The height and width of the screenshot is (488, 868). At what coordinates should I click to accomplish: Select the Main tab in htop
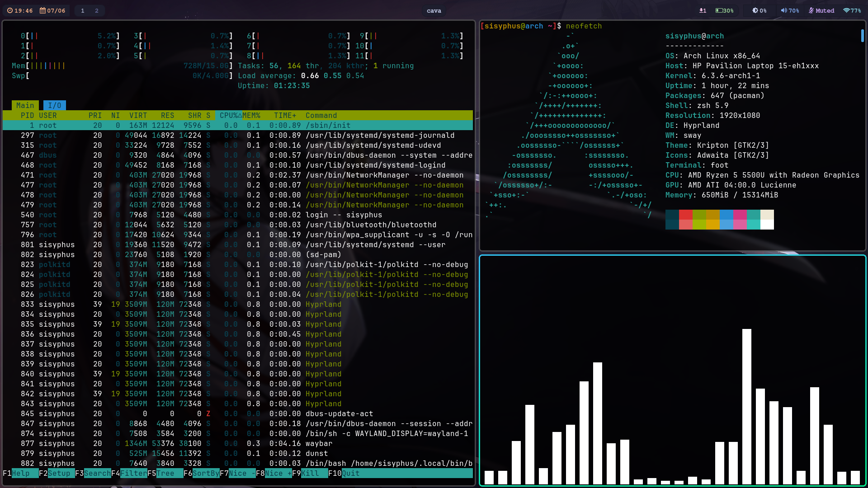[25, 105]
